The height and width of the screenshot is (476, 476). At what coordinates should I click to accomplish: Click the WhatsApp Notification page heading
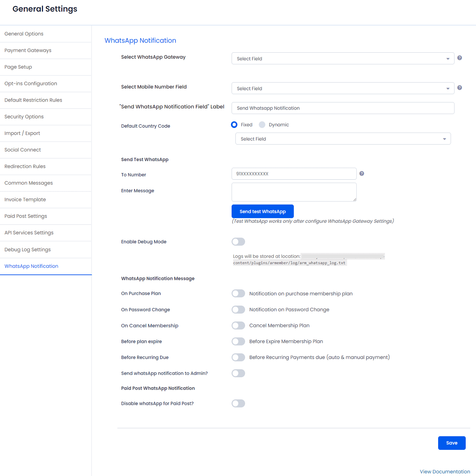coord(140,40)
